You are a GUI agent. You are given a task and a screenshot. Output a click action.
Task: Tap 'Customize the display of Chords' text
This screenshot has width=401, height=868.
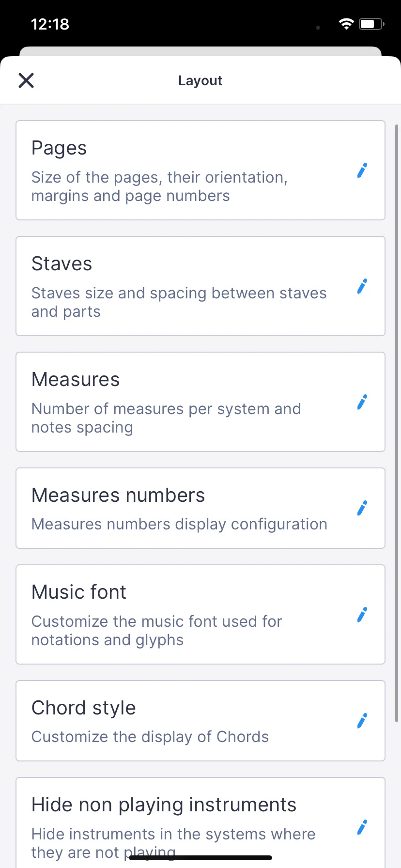tap(150, 737)
